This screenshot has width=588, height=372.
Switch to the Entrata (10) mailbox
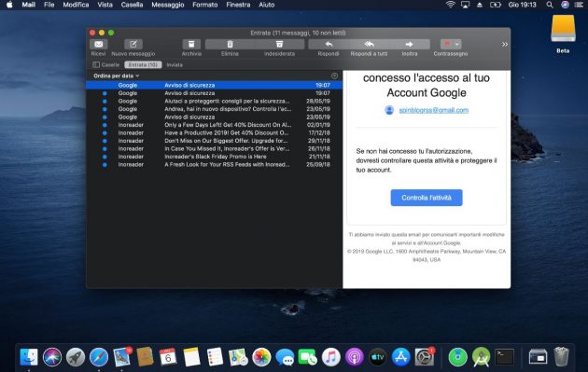point(143,65)
